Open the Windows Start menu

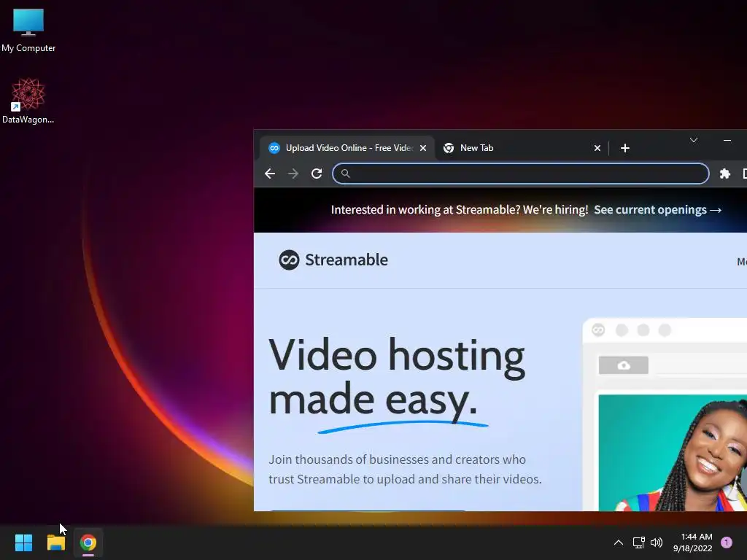(x=23, y=542)
